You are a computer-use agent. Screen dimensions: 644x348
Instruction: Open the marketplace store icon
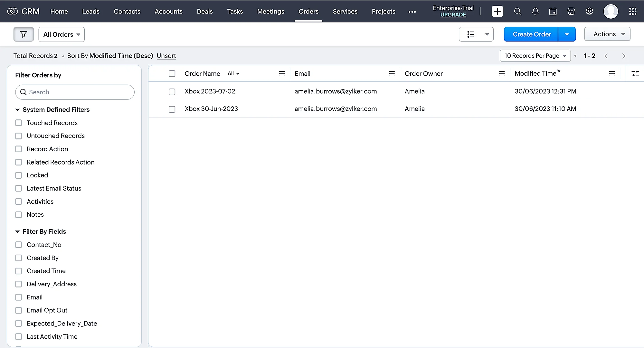[571, 12]
